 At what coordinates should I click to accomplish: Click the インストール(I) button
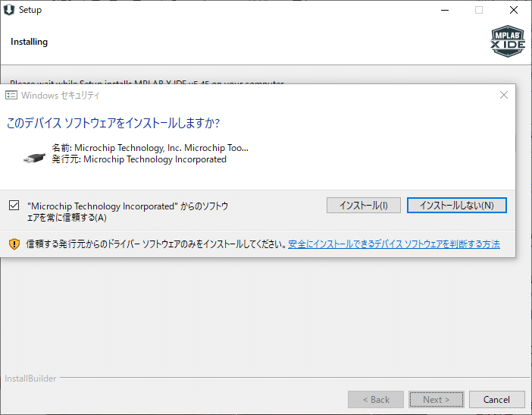pos(363,206)
